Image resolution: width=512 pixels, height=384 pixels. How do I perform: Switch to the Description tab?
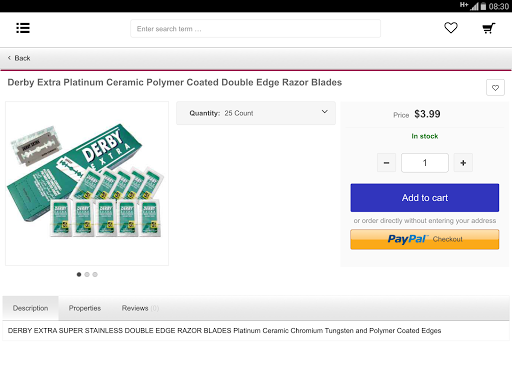pos(30,308)
